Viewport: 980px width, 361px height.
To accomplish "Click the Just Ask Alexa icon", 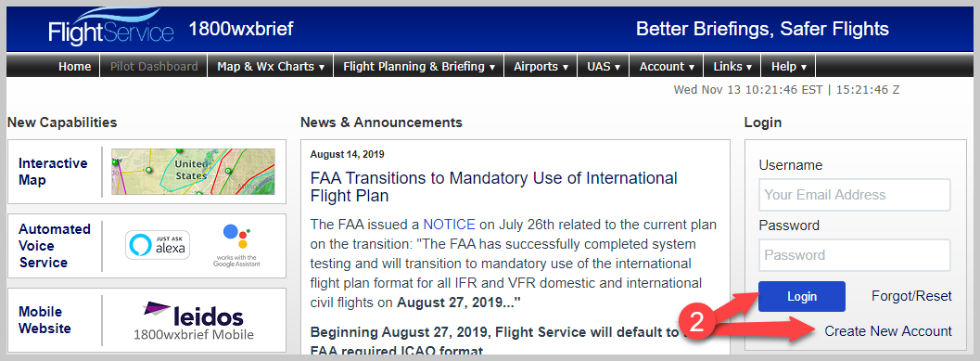I will (158, 245).
